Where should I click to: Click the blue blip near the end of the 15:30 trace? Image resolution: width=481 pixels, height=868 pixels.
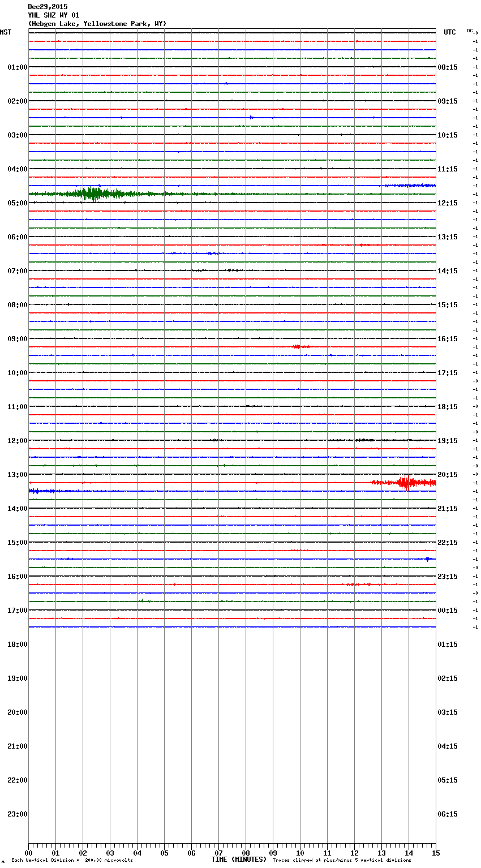click(428, 559)
